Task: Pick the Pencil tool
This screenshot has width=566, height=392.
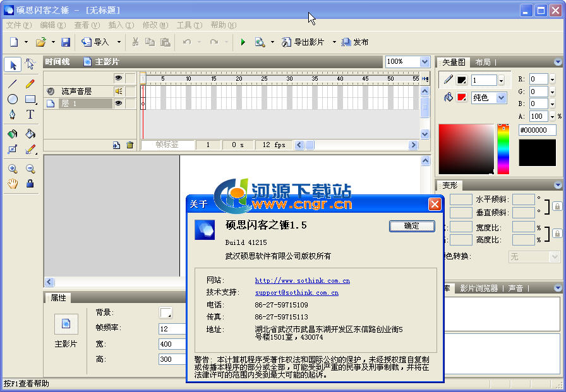Action: 30,83
